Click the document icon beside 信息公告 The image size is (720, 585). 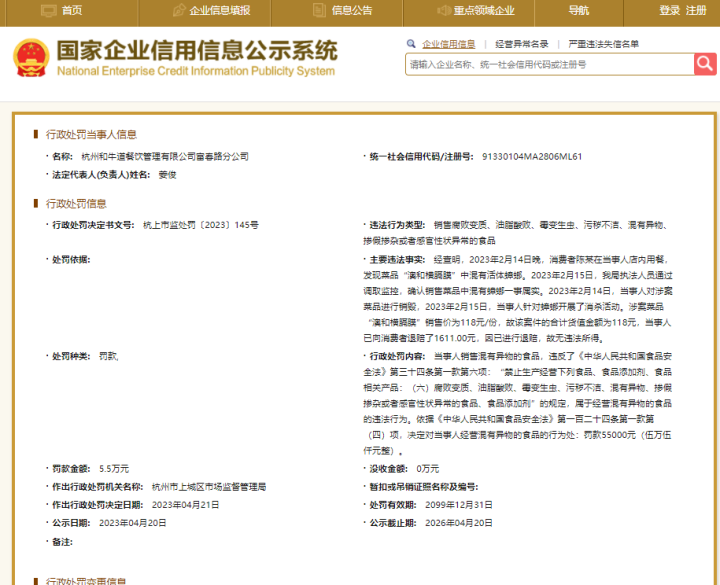pyautogui.click(x=320, y=10)
